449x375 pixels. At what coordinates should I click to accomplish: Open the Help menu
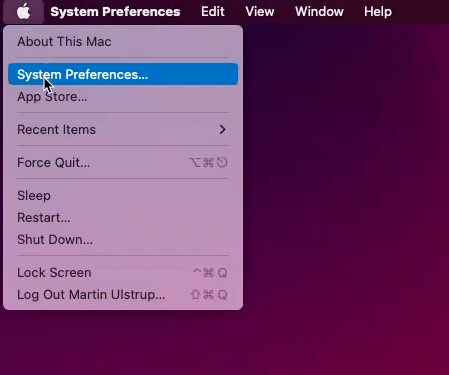(x=378, y=12)
